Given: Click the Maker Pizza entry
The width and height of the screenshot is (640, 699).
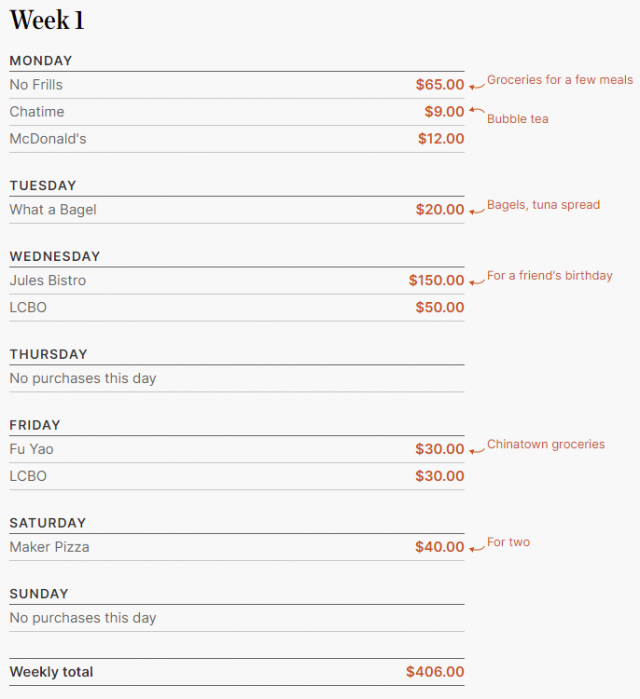Looking at the screenshot, I should [237, 547].
